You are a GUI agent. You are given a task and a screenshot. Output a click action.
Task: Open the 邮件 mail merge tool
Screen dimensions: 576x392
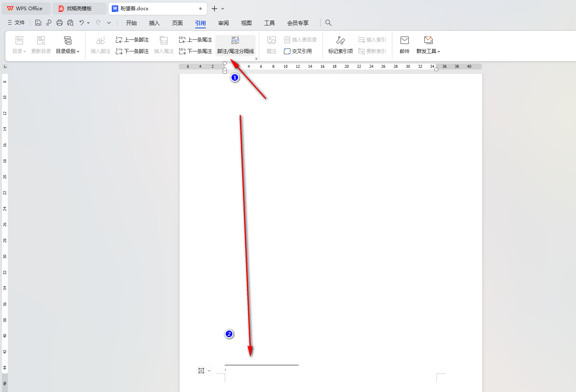click(404, 45)
